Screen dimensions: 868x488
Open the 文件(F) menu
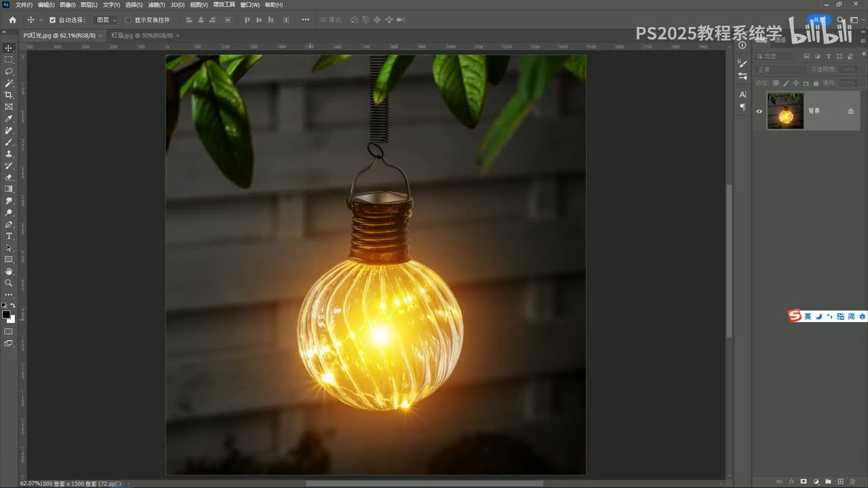pos(24,5)
